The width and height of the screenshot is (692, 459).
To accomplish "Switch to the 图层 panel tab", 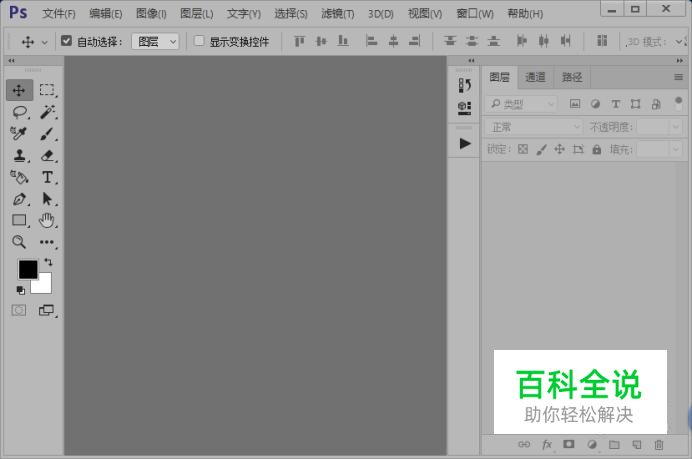I will [x=499, y=77].
